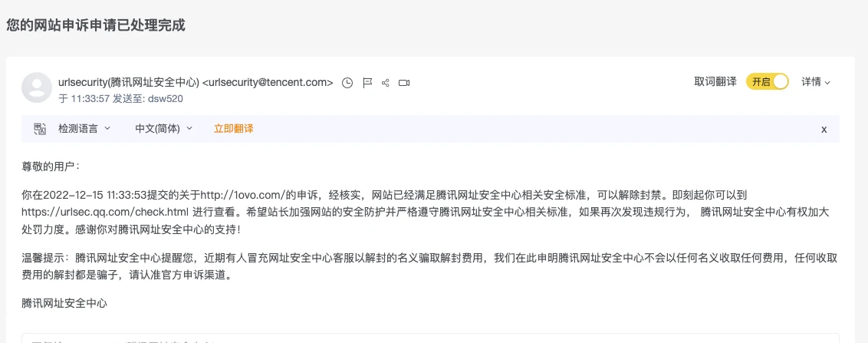Click the email subject title 您的网站申诉申请已处理完成
The image size is (868, 343).
[96, 25]
